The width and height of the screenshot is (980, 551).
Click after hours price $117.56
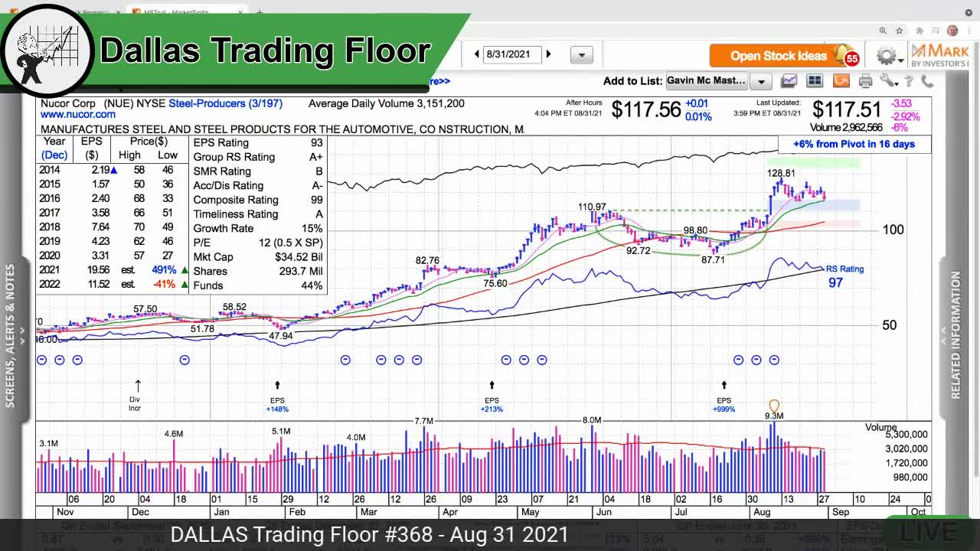[647, 109]
